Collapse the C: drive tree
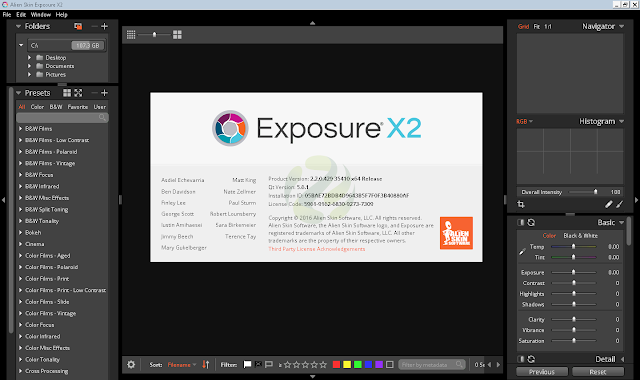This screenshot has width=640, height=380. (21, 45)
